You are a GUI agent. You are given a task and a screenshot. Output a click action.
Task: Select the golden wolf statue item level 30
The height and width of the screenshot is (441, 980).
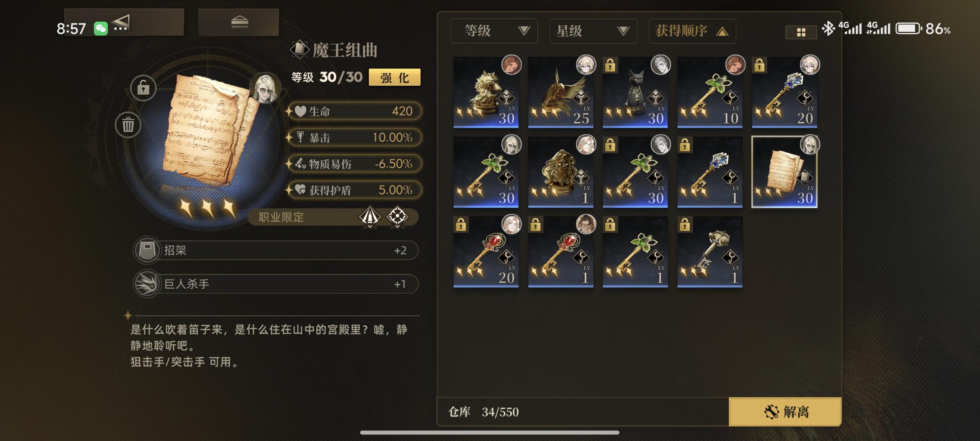tap(486, 92)
